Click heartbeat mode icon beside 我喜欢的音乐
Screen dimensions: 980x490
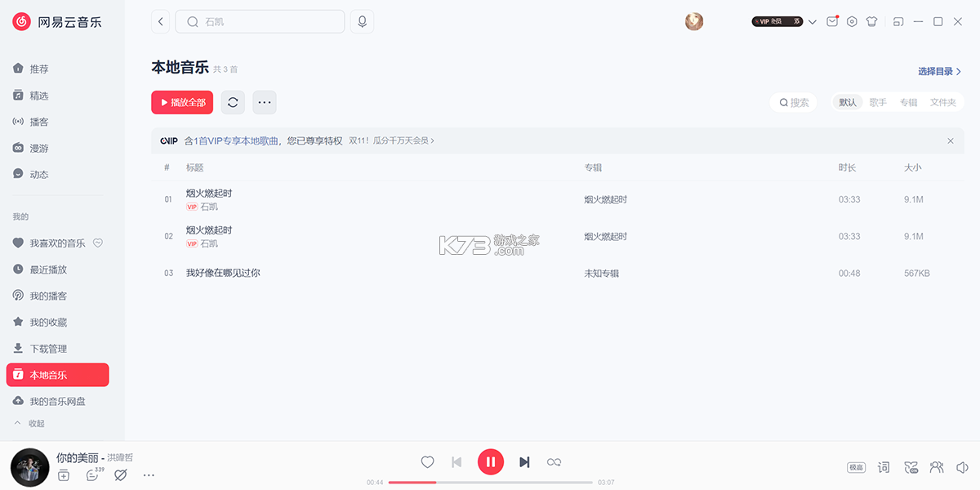pyautogui.click(x=97, y=243)
